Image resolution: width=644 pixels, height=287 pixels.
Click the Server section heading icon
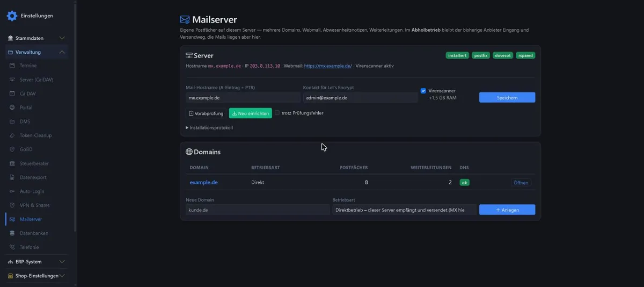click(189, 55)
